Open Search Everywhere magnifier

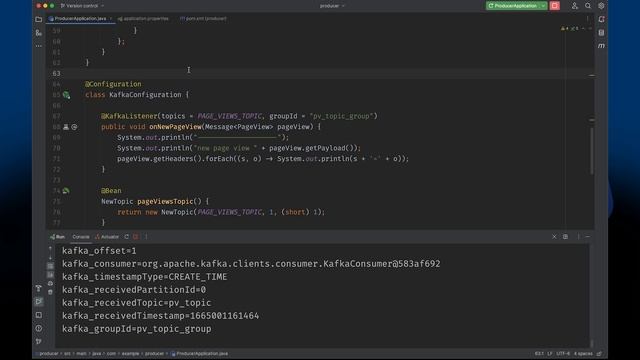(588, 6)
